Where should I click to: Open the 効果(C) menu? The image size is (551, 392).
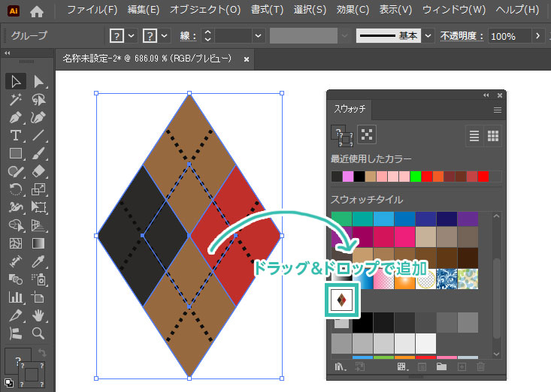pyautogui.click(x=352, y=11)
